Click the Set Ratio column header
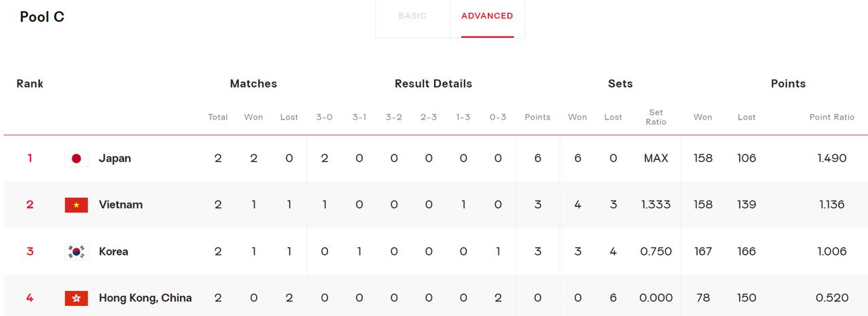 (656, 117)
